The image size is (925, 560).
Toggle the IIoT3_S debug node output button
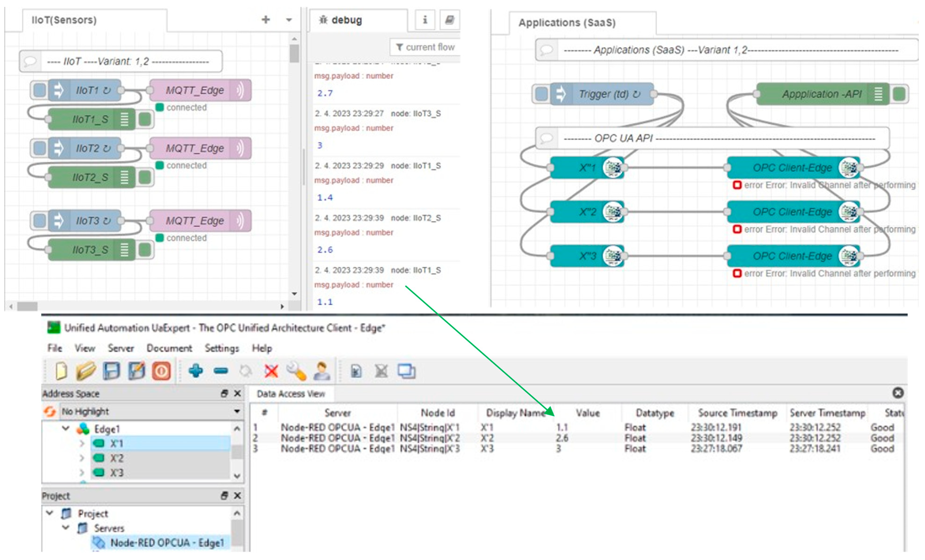click(145, 250)
